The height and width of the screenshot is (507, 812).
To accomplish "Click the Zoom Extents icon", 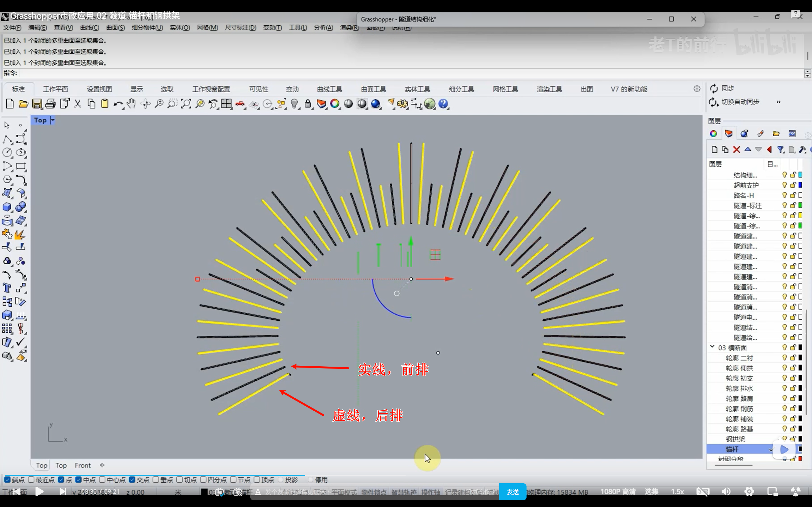I will pyautogui.click(x=186, y=104).
